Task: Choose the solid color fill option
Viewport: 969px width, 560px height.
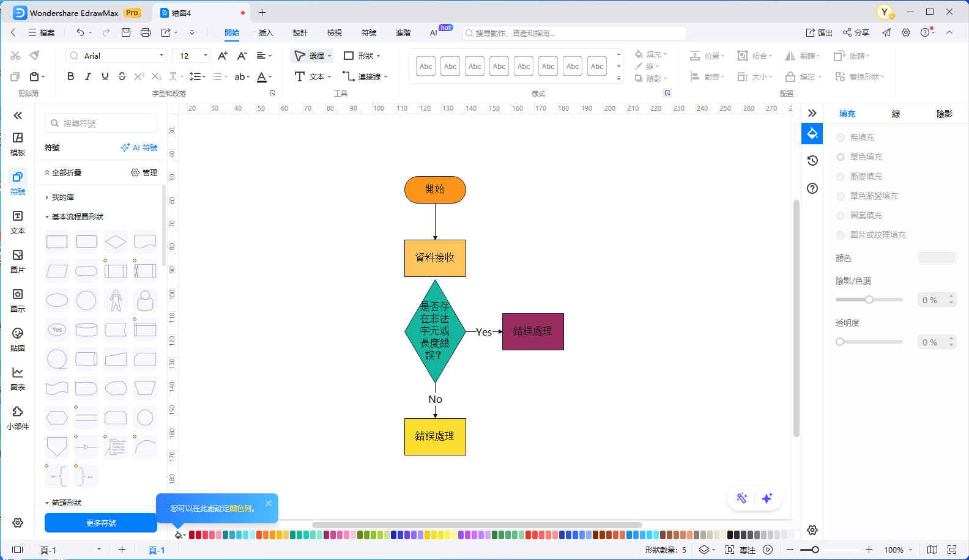Action: coord(841,157)
